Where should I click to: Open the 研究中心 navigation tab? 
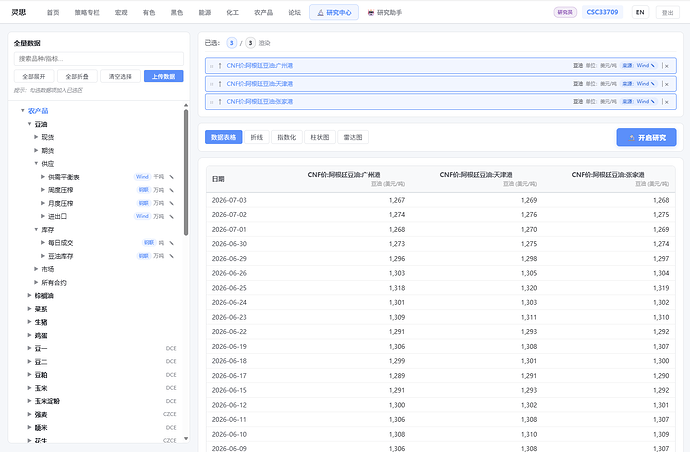point(334,12)
